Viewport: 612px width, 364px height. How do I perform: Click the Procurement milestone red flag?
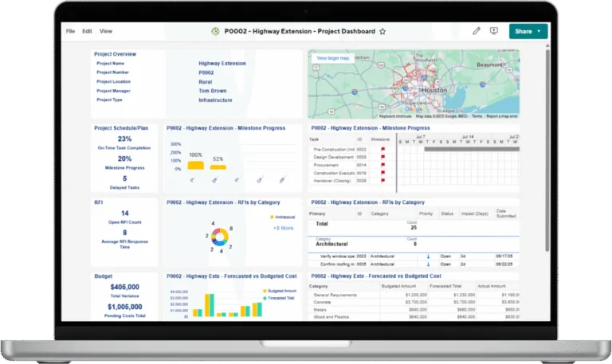tap(382, 165)
